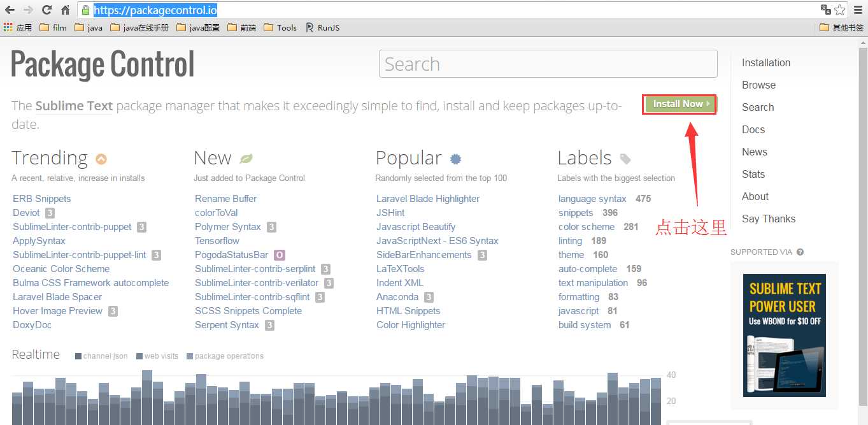The image size is (868, 425).
Task: Focus the package Search field
Action: click(x=548, y=64)
